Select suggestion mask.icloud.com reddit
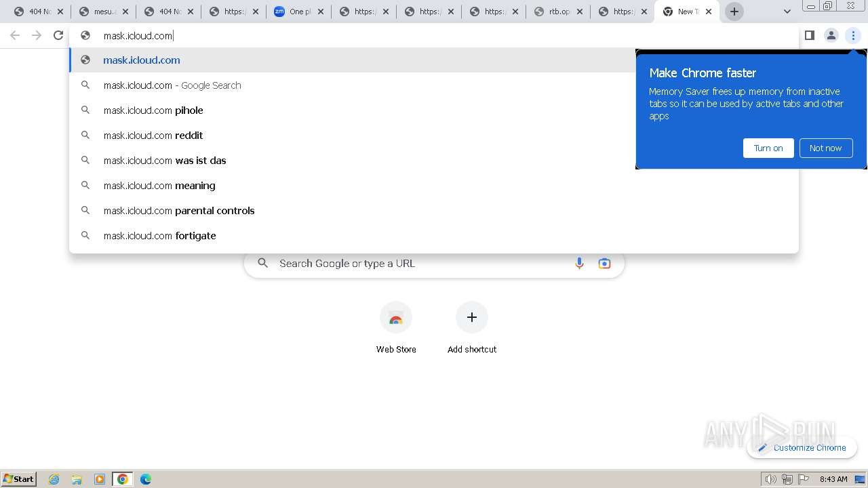Screen dimensions: 868x488 click(434, 136)
